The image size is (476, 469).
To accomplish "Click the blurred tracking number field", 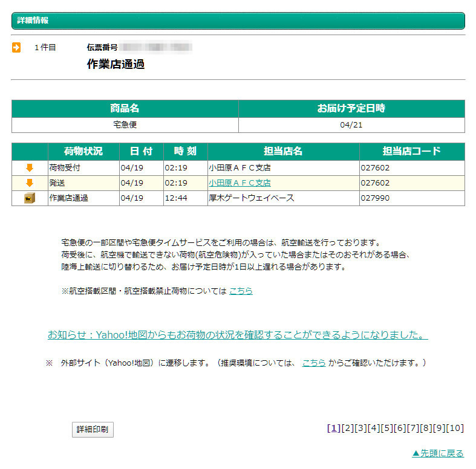I will [155, 47].
